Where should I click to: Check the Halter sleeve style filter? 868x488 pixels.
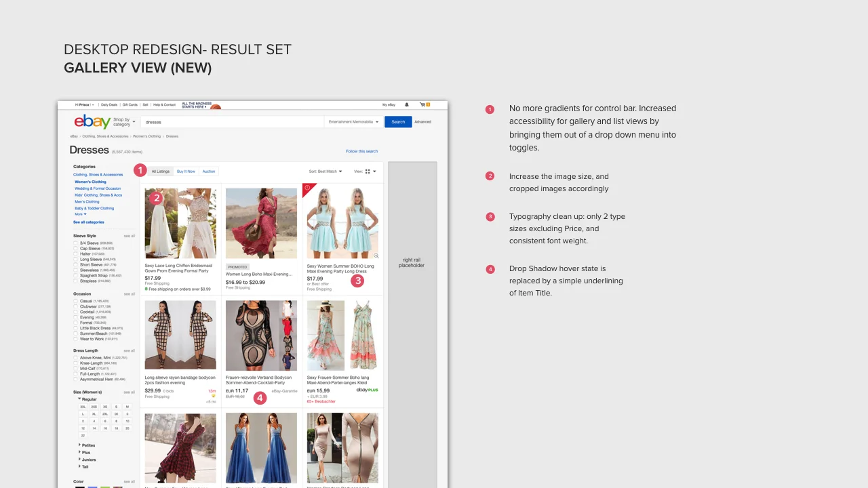coord(75,253)
